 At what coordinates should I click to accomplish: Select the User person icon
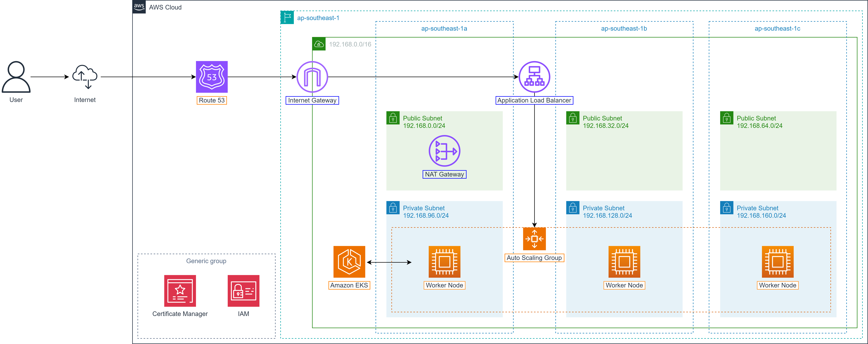click(x=16, y=77)
